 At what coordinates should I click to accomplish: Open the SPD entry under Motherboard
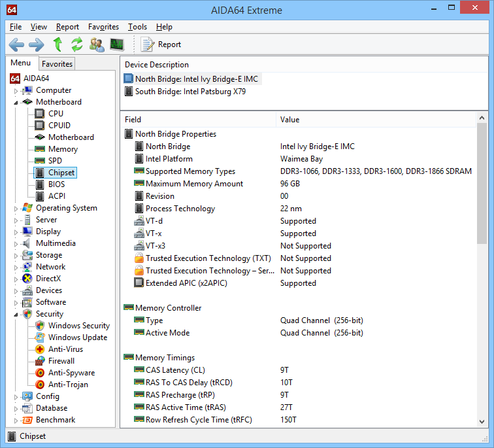[55, 161]
